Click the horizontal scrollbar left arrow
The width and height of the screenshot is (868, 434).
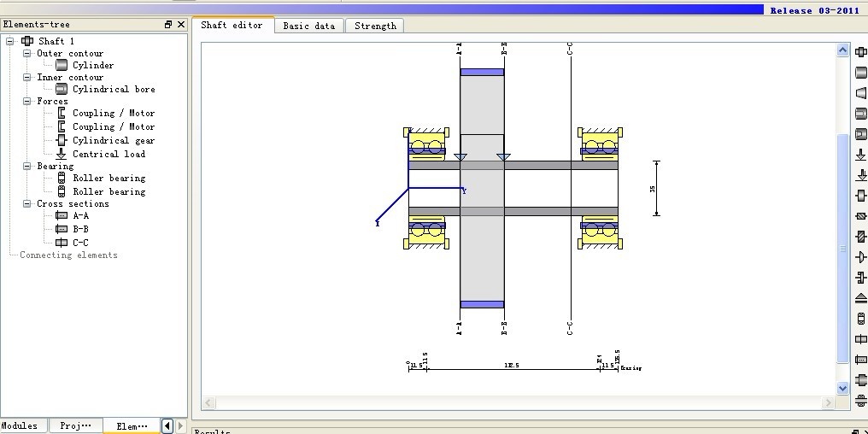point(208,402)
